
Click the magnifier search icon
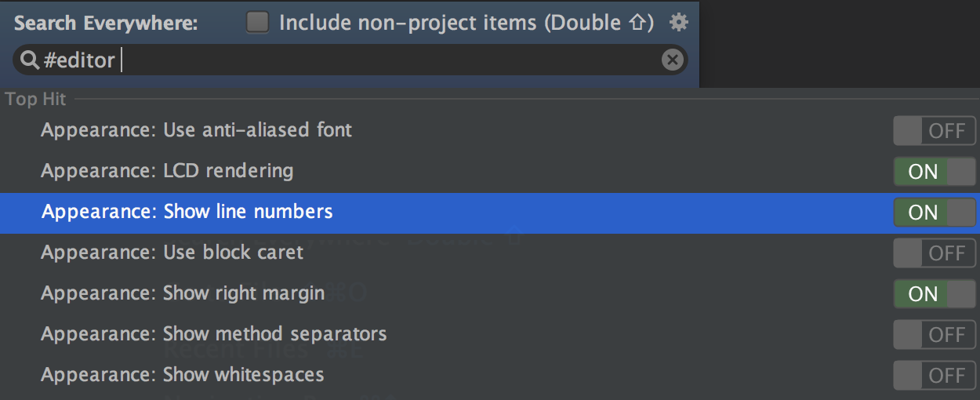click(x=29, y=60)
